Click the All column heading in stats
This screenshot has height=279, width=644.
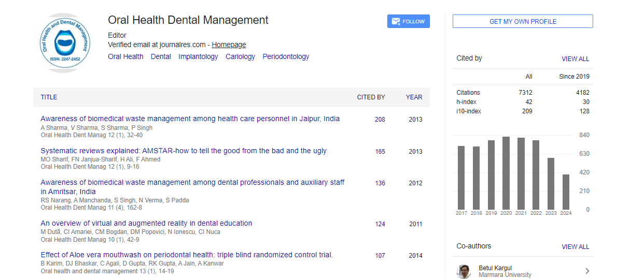[529, 77]
